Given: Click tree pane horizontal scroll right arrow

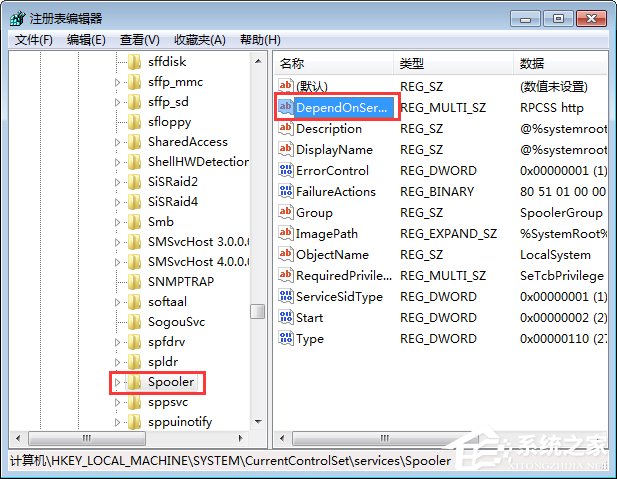Looking at the screenshot, I should (241, 438).
